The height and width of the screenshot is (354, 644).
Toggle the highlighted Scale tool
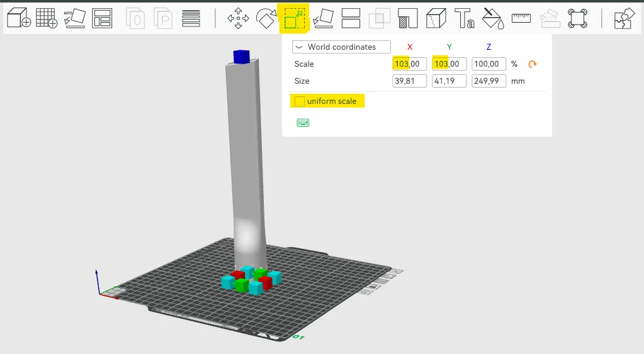coord(294,18)
